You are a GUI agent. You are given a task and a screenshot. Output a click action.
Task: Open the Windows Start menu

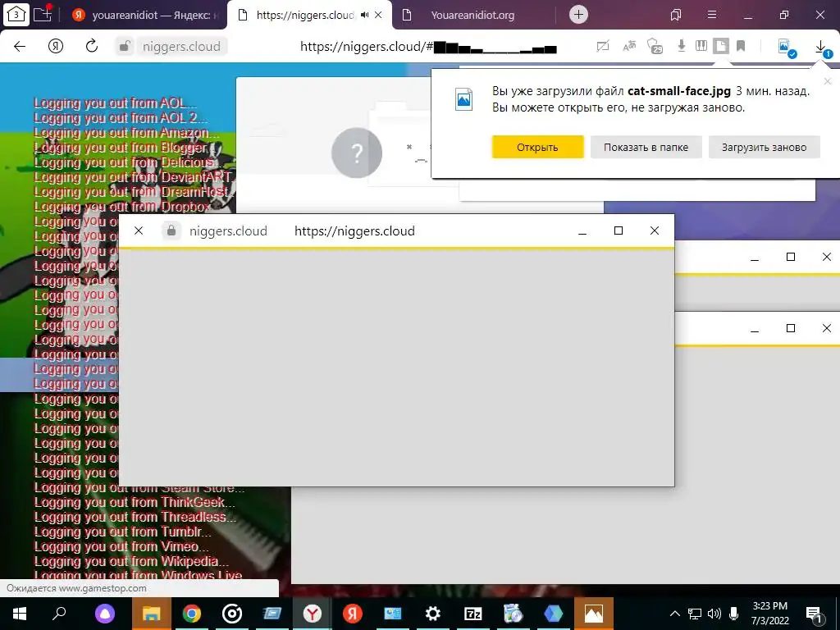(x=20, y=614)
